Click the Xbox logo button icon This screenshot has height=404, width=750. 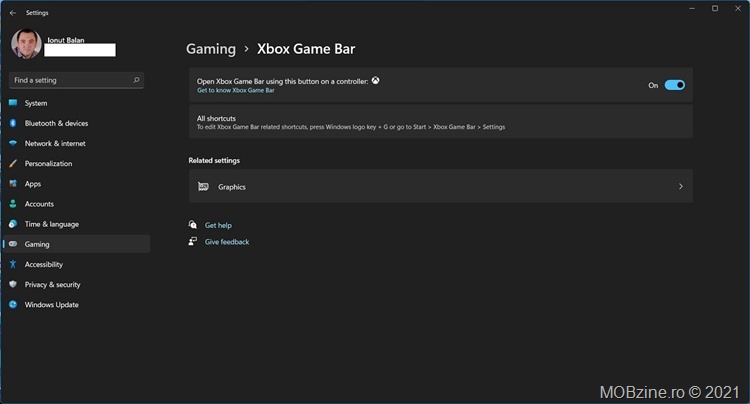(375, 80)
